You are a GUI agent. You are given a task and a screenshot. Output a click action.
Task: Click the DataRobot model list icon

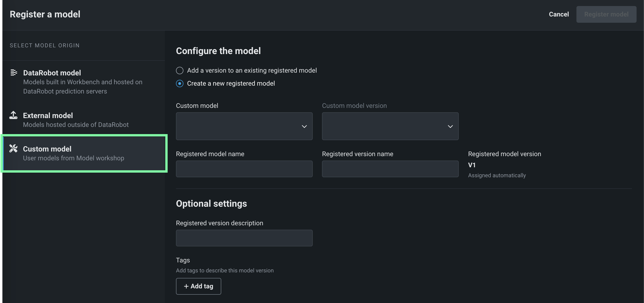pyautogui.click(x=13, y=72)
